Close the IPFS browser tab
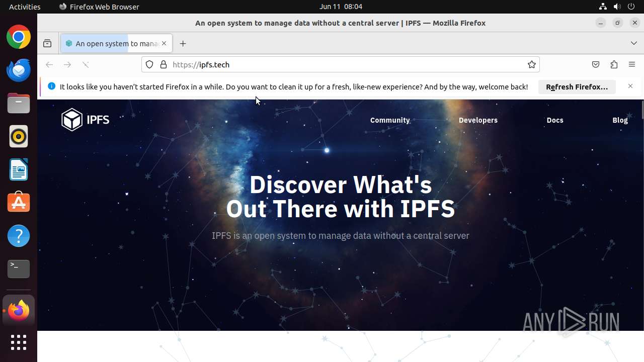This screenshot has width=644, height=362. click(164, 44)
